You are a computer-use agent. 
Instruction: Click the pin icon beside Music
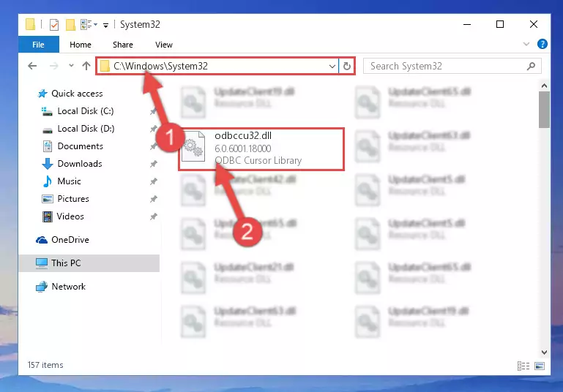[x=153, y=181]
